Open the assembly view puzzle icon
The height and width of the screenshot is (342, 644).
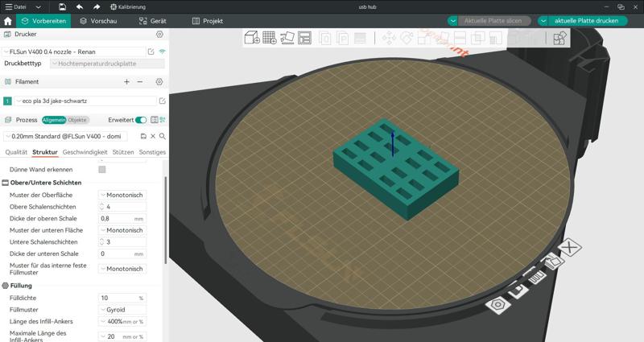(559, 38)
